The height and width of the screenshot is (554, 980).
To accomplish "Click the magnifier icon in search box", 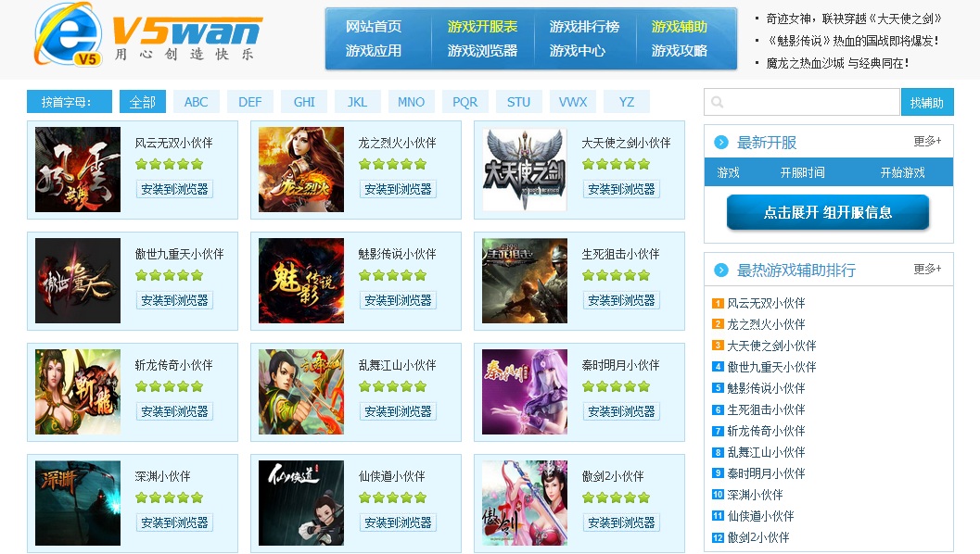I will click(718, 103).
